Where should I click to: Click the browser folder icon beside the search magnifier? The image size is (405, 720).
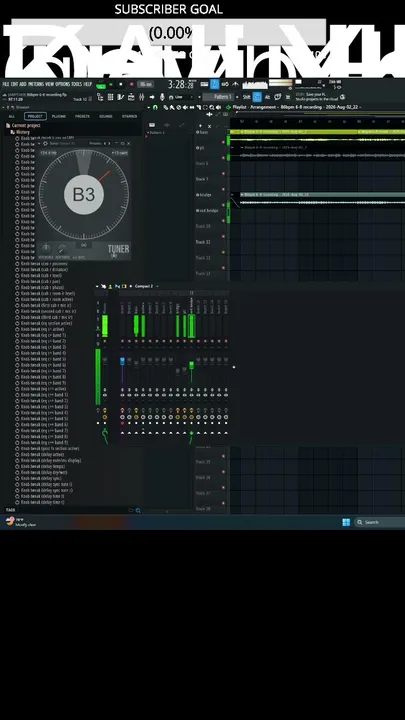pos(131,510)
